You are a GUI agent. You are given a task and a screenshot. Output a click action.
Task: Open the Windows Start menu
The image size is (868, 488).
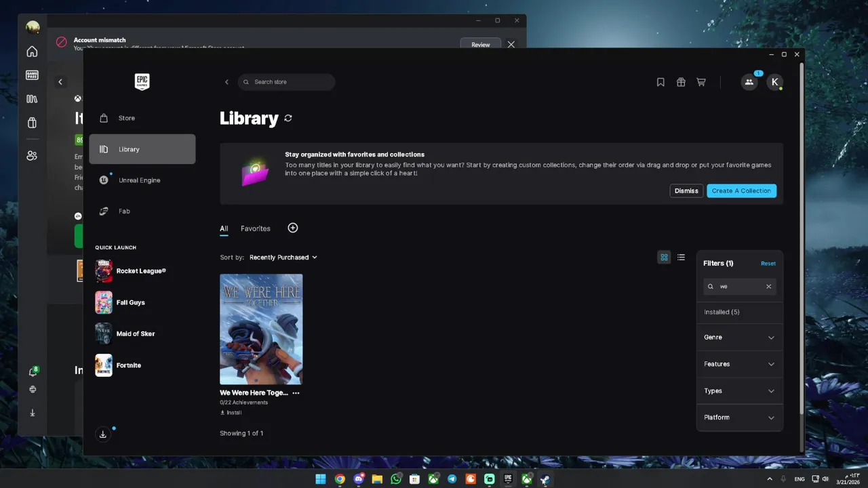click(321, 479)
